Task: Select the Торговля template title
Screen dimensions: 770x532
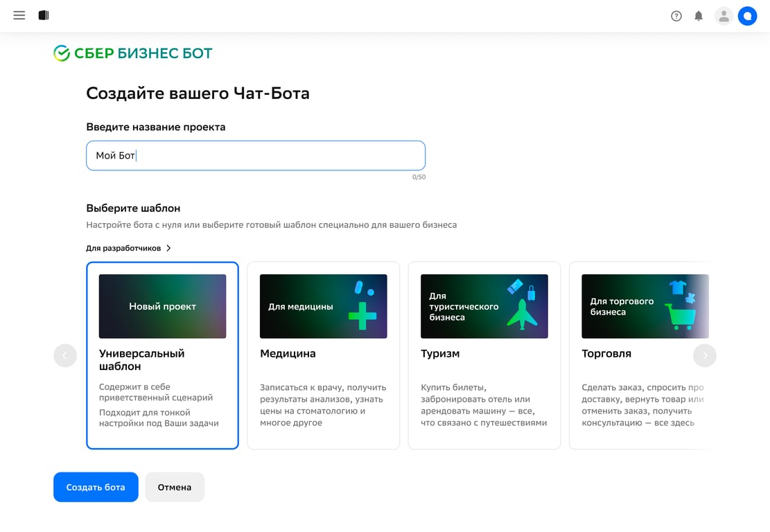Action: (606, 353)
